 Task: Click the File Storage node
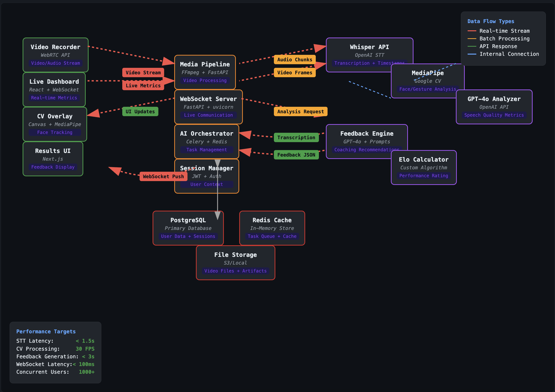point(235,263)
